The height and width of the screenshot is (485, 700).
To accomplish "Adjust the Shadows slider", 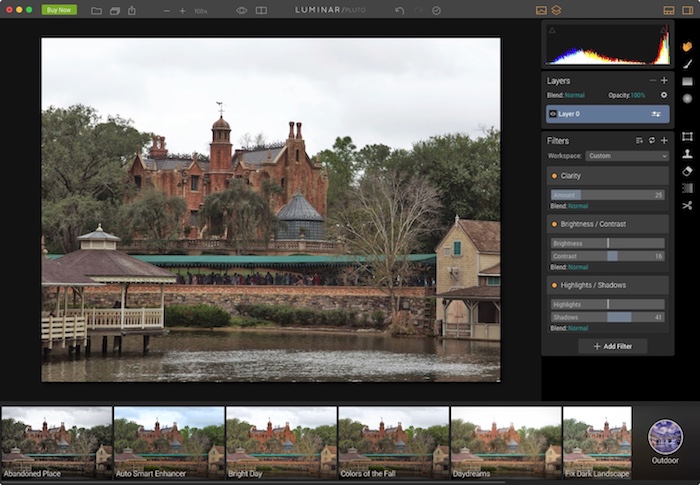I will [x=608, y=318].
